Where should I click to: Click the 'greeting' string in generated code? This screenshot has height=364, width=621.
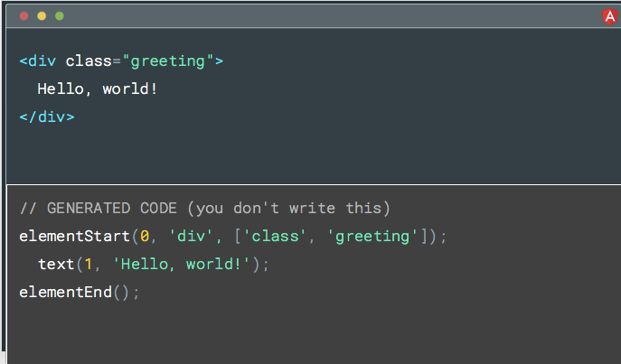pyautogui.click(x=366, y=237)
